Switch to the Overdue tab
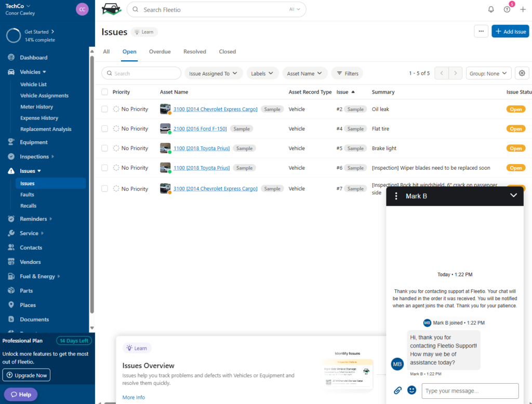Screen dimensions: 532x404 pos(159,51)
